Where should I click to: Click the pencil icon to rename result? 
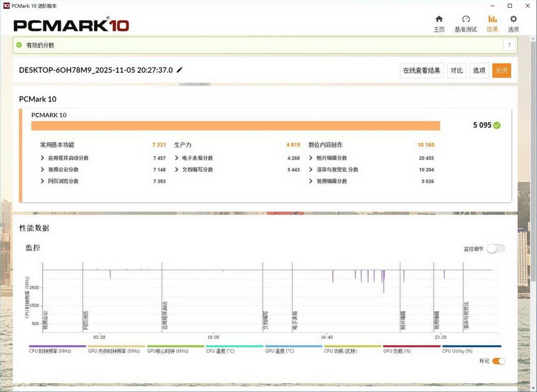tap(180, 70)
